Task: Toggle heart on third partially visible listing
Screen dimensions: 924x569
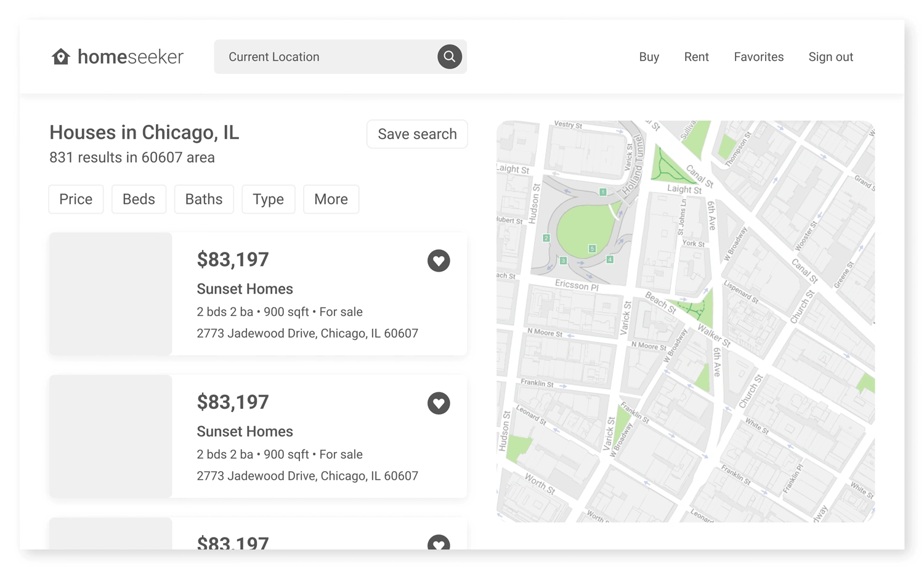Action: [x=439, y=543]
